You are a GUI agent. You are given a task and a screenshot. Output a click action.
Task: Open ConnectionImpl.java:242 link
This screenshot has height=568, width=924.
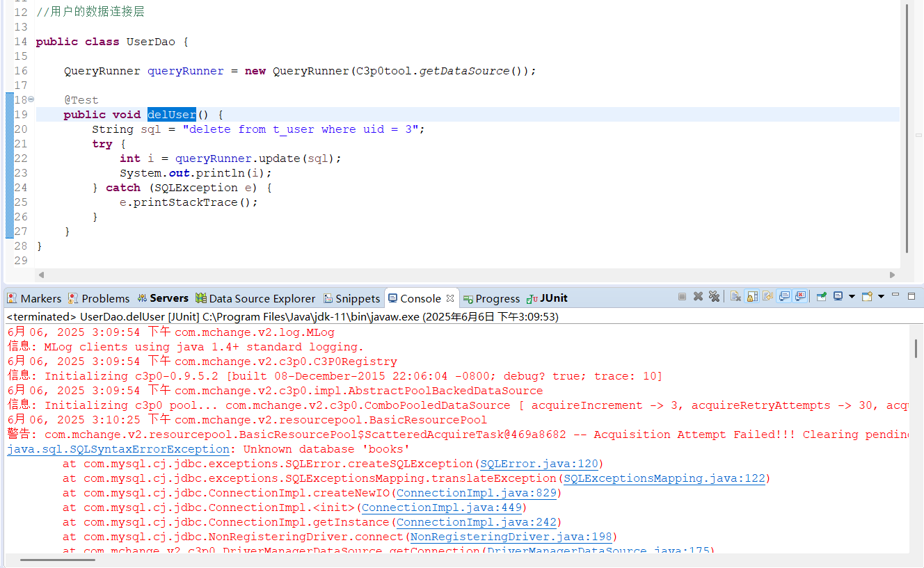pyautogui.click(x=477, y=522)
